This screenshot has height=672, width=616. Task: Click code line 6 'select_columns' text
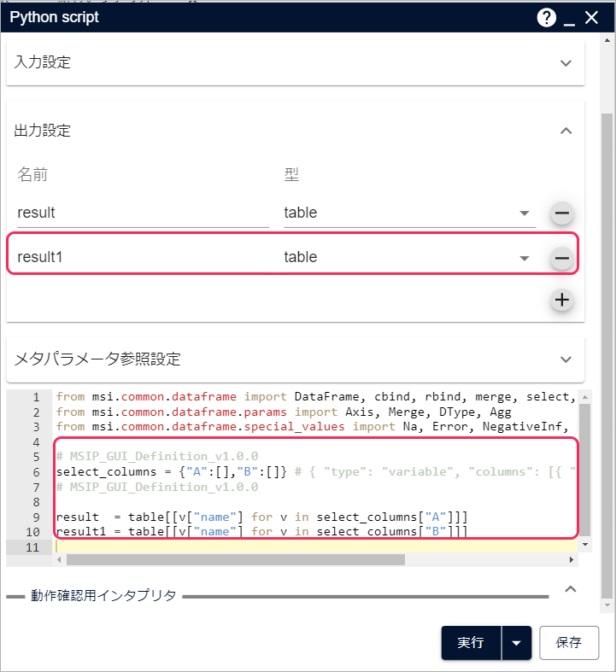pyautogui.click(x=106, y=472)
